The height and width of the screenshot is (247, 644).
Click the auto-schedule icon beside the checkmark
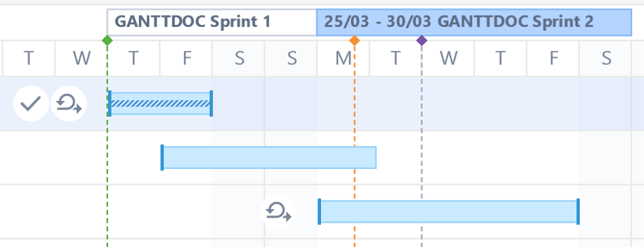tap(69, 104)
